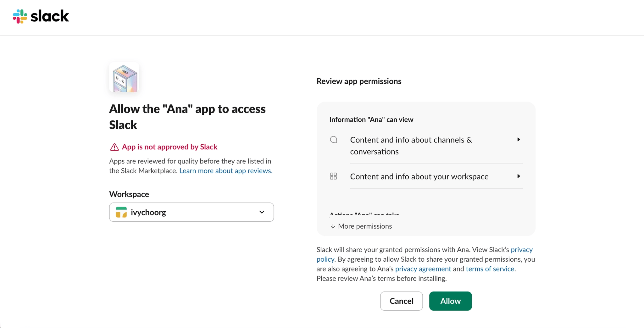Click the 'Review app permissions' heading
Viewport: 644px width, 328px height.
(x=359, y=81)
